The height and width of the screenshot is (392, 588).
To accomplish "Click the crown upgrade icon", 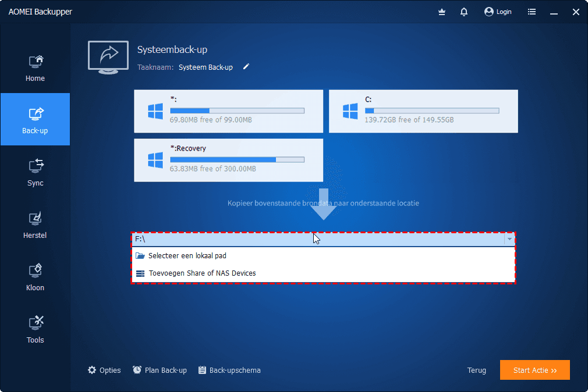I will pos(442,12).
